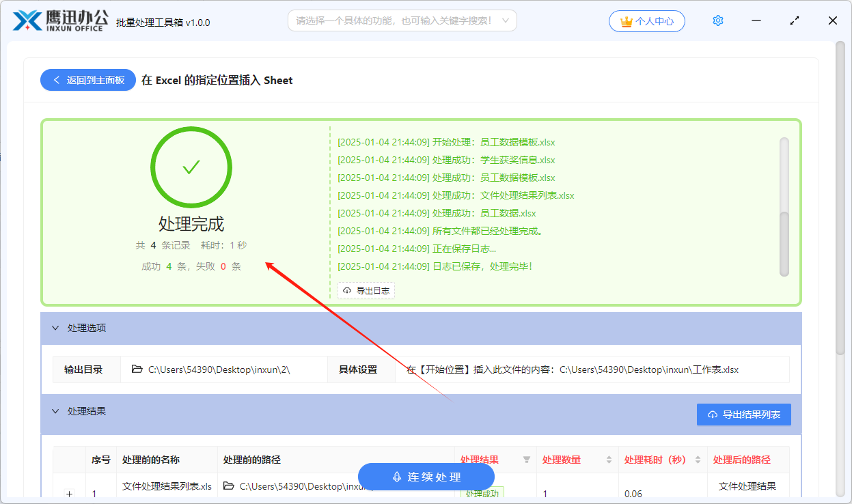Click the 返回到主面板 back button
Image resolution: width=852 pixels, height=504 pixels.
click(87, 80)
